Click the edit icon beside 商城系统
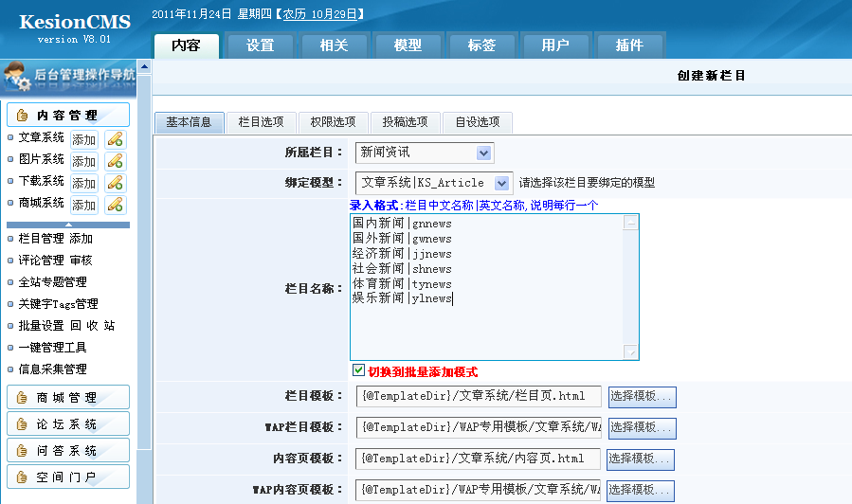Image resolution: width=852 pixels, height=504 pixels. [x=115, y=204]
